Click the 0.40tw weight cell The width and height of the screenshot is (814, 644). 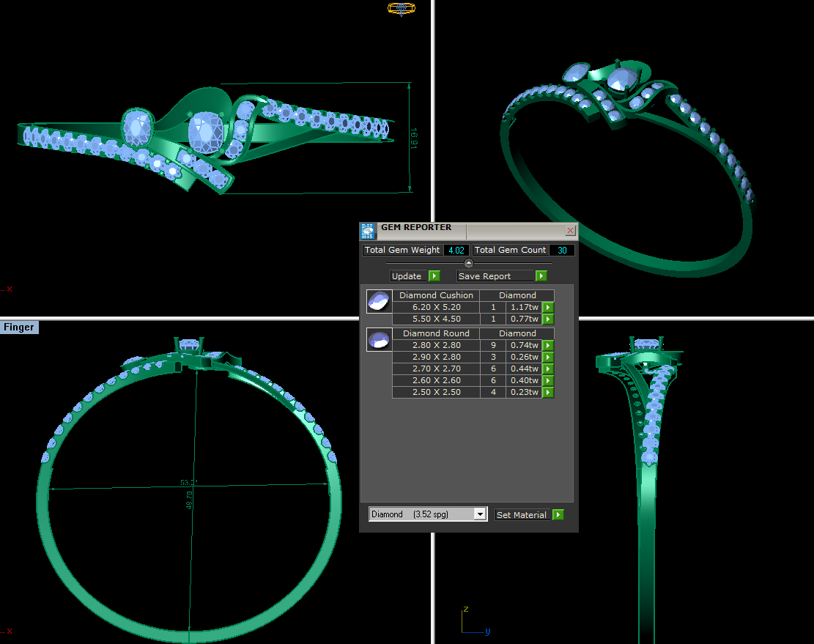[x=525, y=380]
